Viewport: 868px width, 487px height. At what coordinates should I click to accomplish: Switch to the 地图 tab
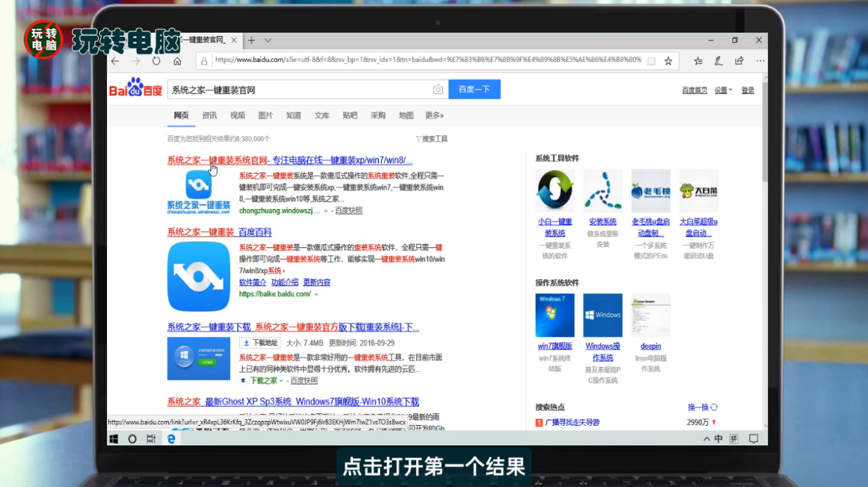pyautogui.click(x=406, y=115)
